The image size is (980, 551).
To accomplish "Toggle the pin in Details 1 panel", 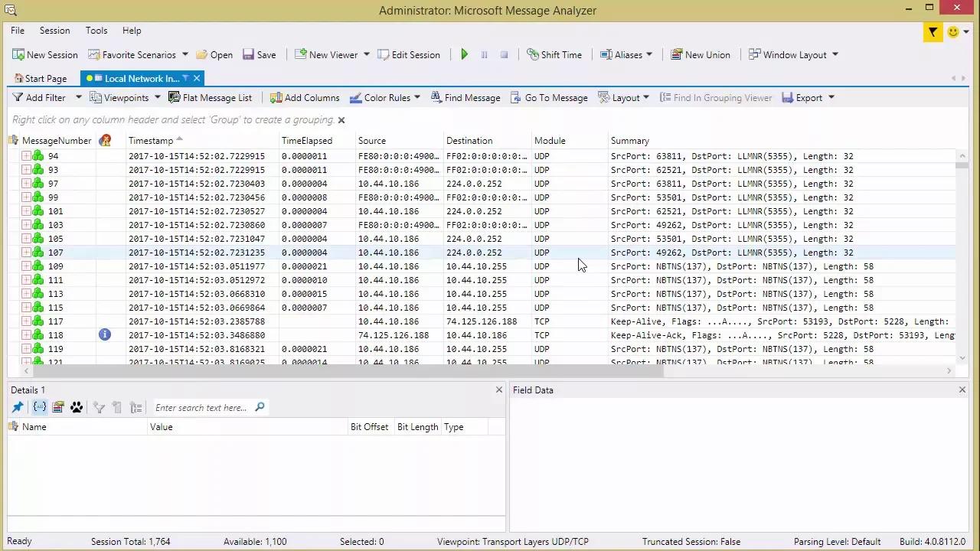I will click(18, 407).
